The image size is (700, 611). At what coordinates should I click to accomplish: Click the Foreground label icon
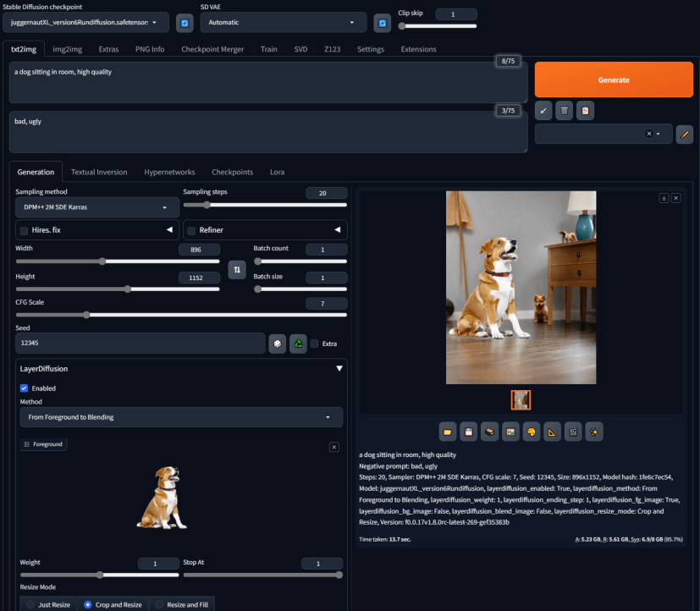point(27,444)
